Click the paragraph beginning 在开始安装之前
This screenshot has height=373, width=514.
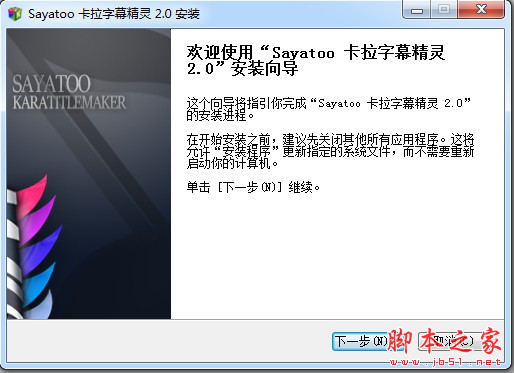click(x=330, y=151)
